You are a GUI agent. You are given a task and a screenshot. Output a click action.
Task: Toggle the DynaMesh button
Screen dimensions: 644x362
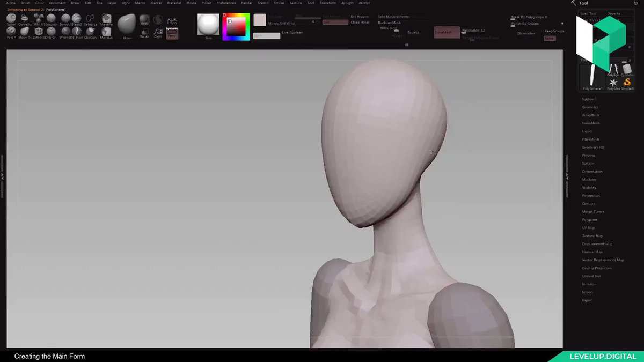[447, 32]
